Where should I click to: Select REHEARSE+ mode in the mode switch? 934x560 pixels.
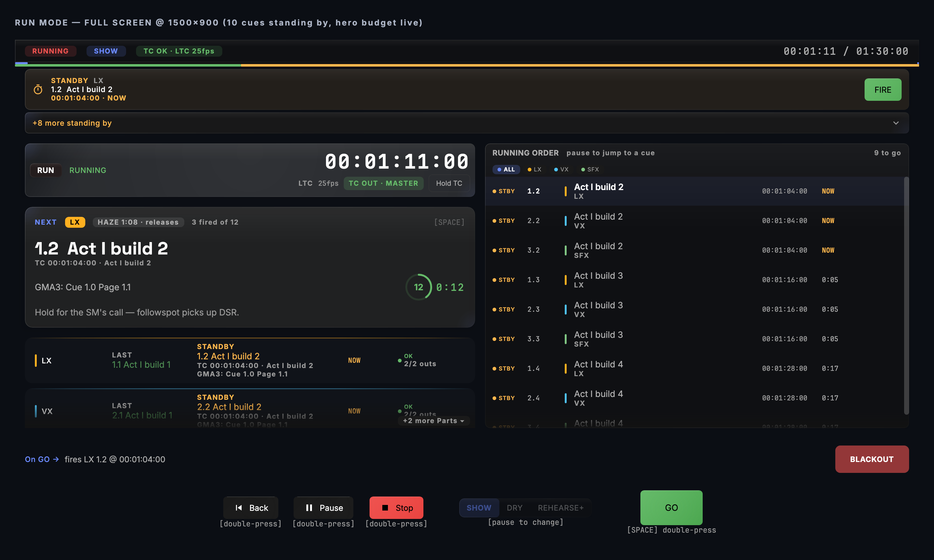(561, 508)
